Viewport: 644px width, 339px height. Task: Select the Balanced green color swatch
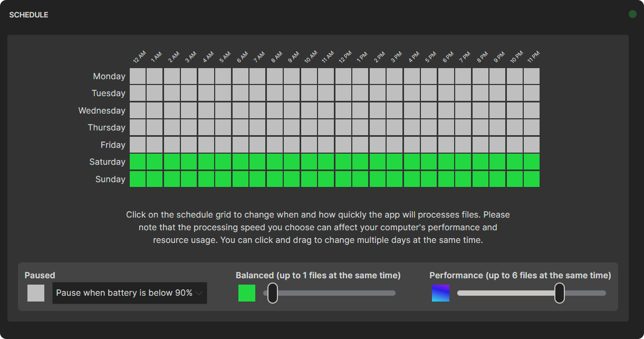[x=246, y=293]
